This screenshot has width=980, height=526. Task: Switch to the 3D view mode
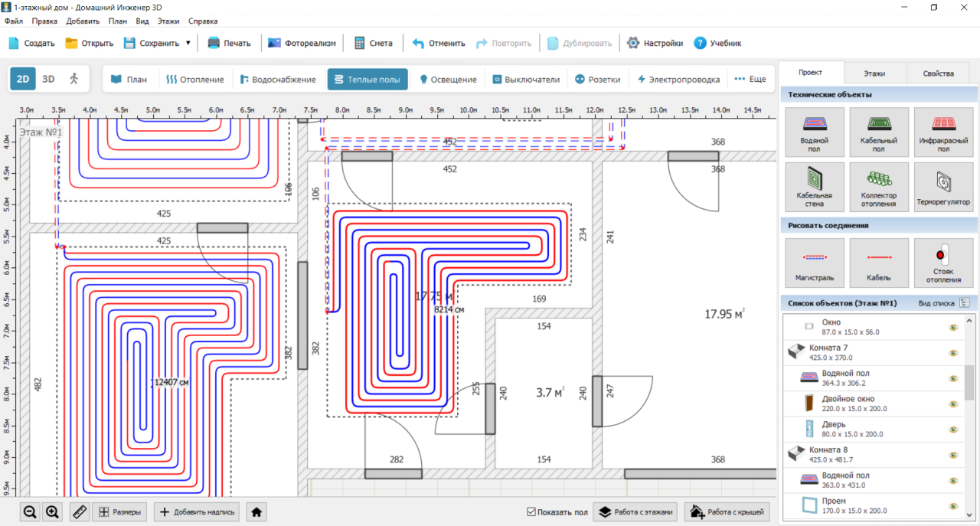click(x=48, y=79)
